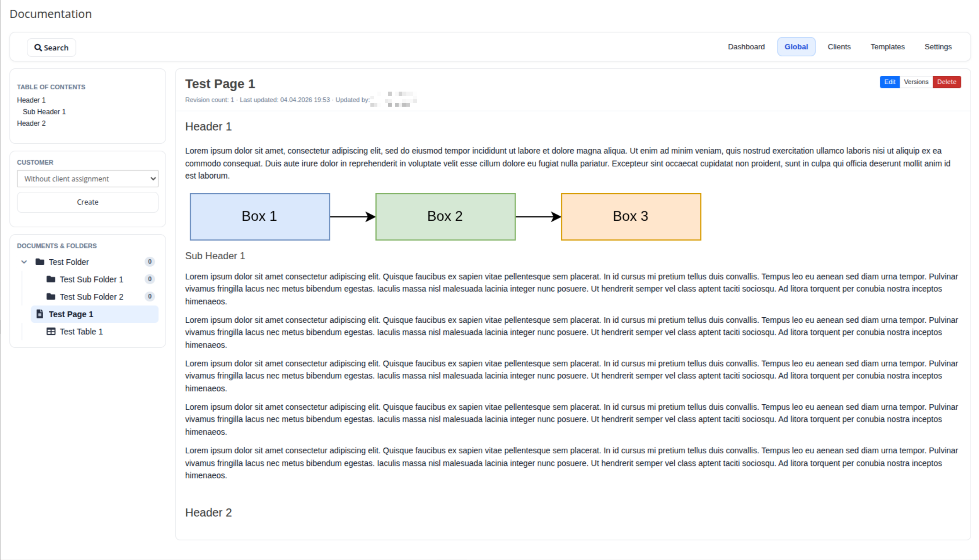Open the Clients tab

click(839, 47)
